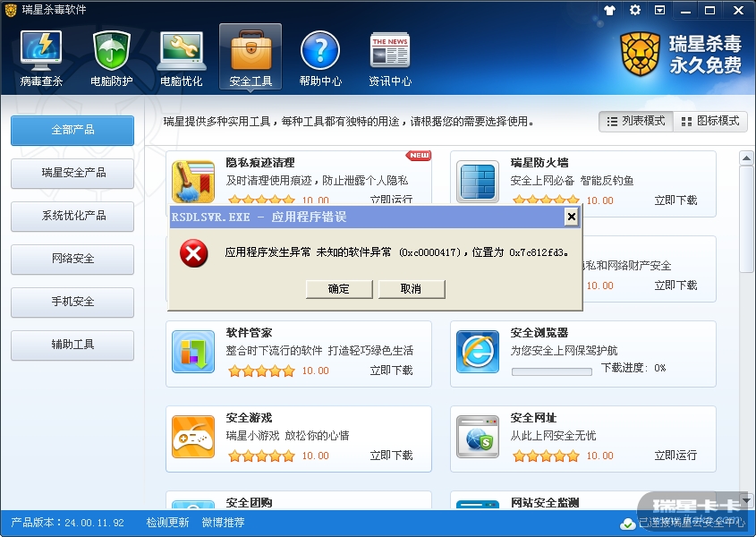The height and width of the screenshot is (537, 756).
Task: Click the skin (shirt) icon in title bar
Action: coord(610,10)
